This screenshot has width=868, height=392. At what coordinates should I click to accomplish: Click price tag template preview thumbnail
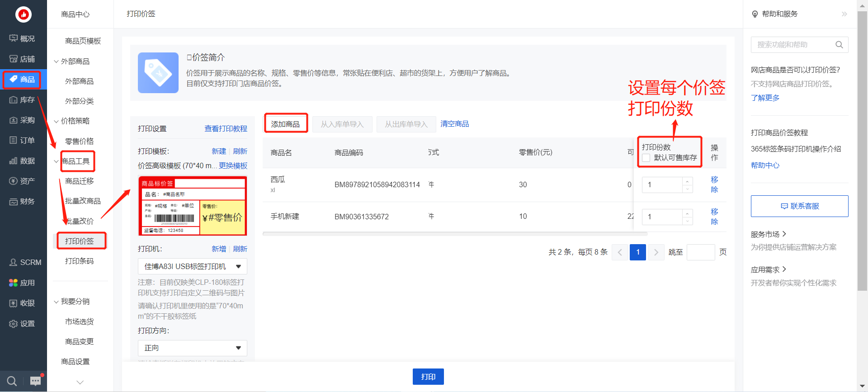tap(193, 206)
